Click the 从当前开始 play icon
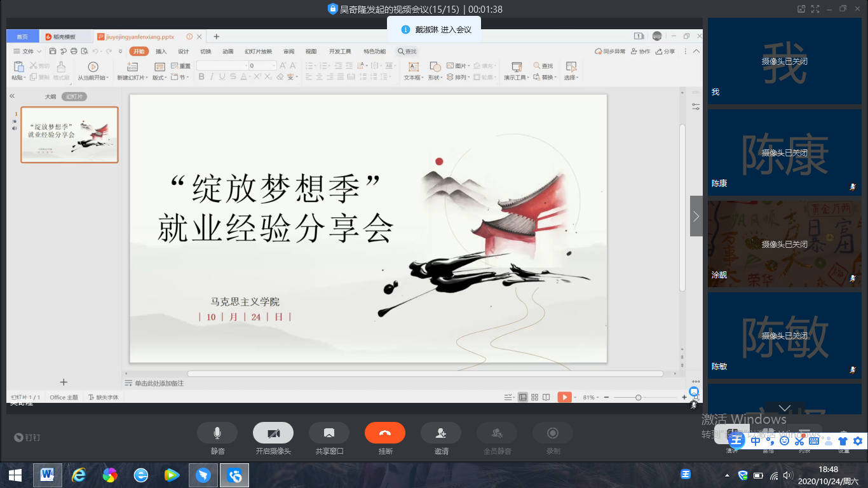 pos(93,67)
